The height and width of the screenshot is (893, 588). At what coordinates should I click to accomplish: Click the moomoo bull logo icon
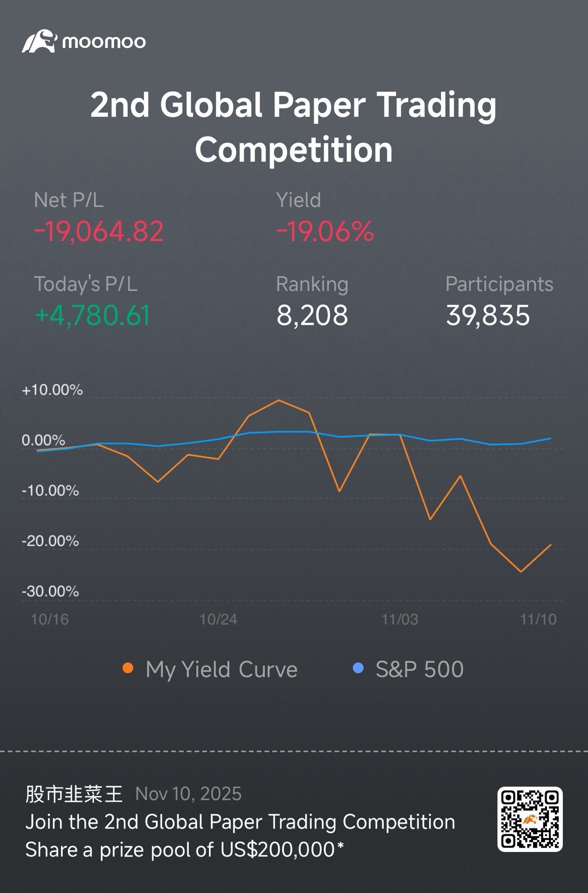[39, 41]
